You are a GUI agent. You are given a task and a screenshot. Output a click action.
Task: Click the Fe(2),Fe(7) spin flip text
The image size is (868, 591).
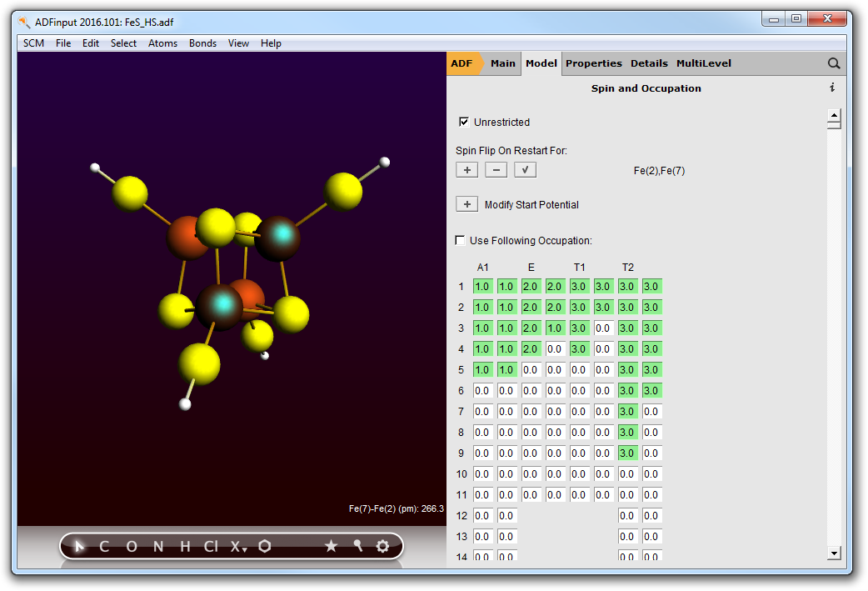[659, 171]
